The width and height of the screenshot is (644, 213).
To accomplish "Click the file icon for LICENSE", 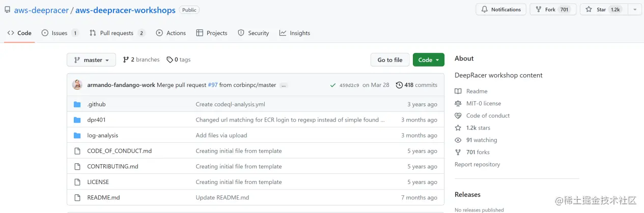I will 77,182.
